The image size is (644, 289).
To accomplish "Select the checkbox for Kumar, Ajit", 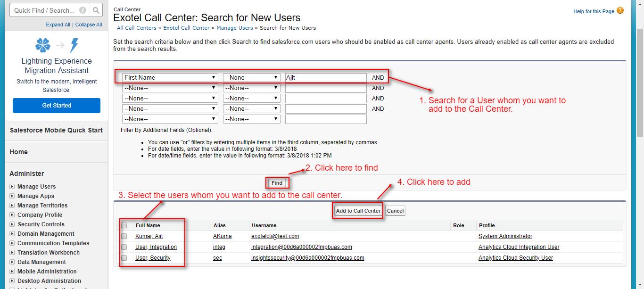I will [124, 236].
